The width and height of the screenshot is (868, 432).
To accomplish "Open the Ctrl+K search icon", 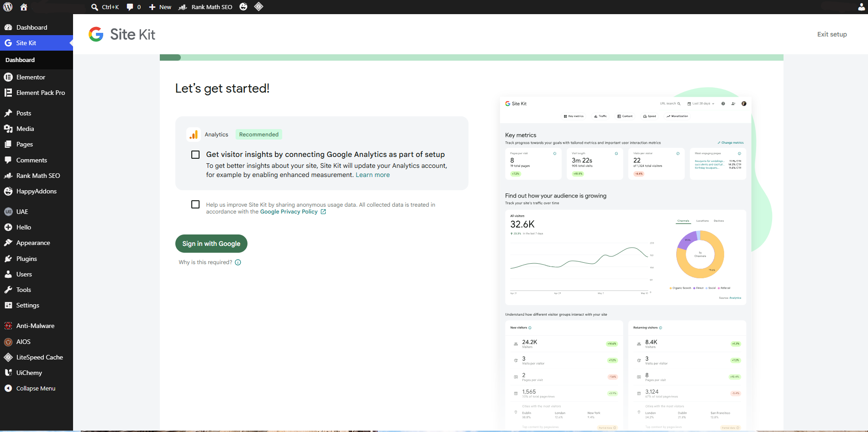I will click(x=95, y=7).
